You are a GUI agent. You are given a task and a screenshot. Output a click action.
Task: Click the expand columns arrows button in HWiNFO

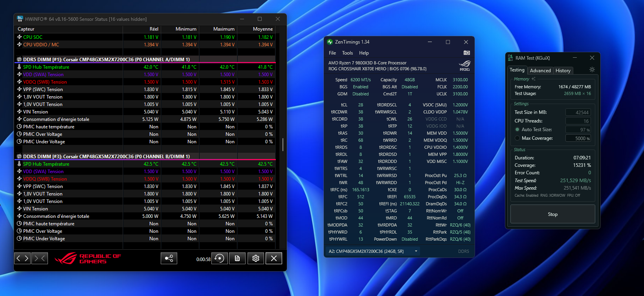tap(22, 258)
